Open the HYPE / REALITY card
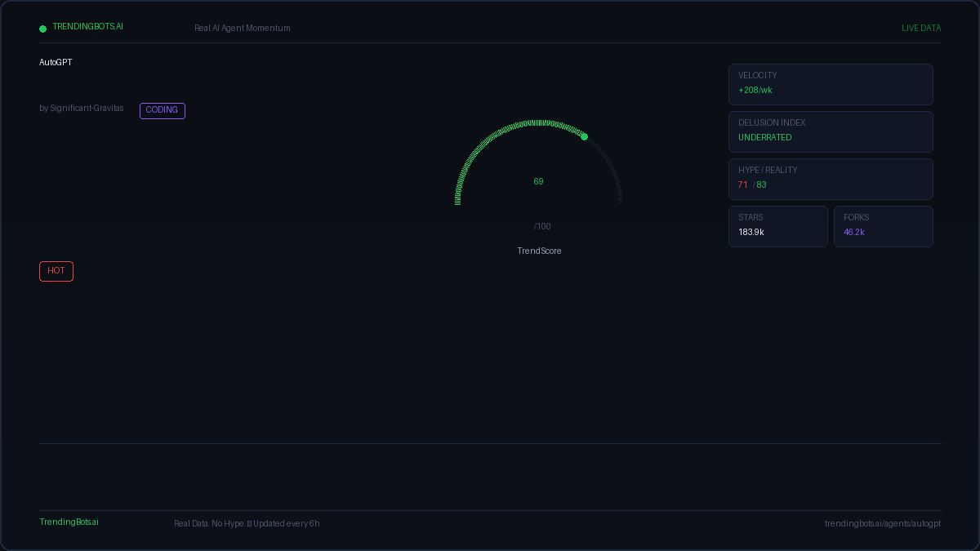This screenshot has height=551, width=980. click(831, 179)
